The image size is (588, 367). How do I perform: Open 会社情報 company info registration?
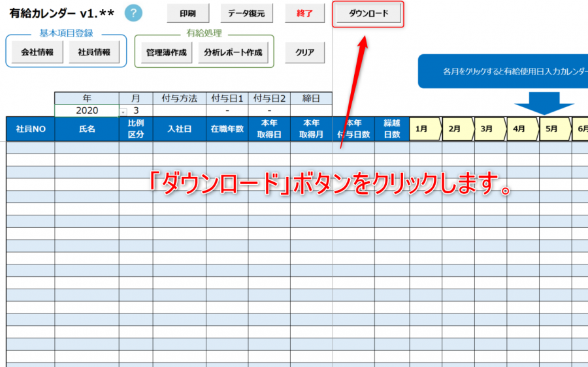click(37, 52)
